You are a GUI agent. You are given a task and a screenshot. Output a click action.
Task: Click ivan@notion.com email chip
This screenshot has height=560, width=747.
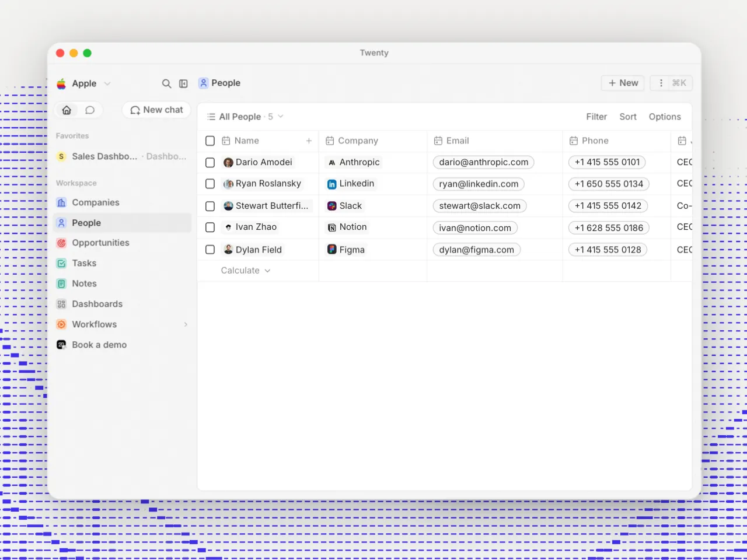click(475, 228)
